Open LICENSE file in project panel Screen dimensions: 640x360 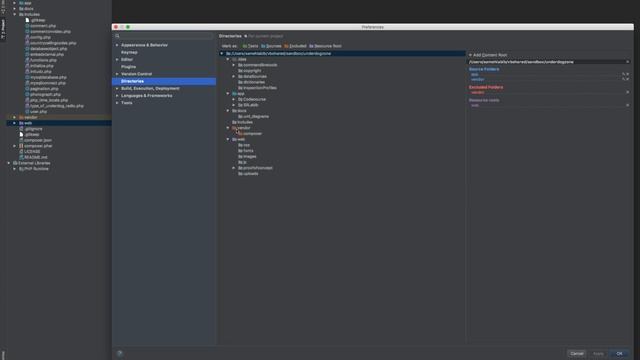(29, 151)
